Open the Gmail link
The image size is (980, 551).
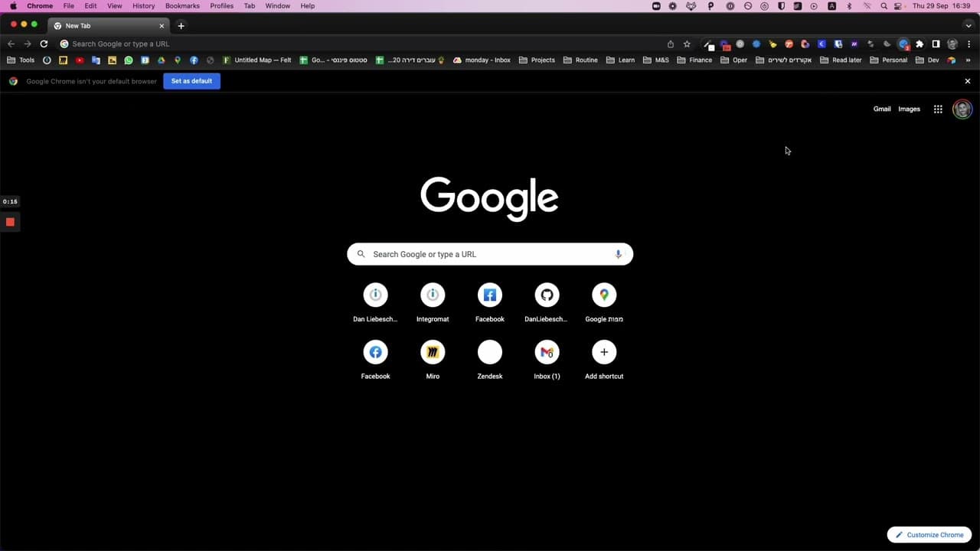[x=882, y=109]
